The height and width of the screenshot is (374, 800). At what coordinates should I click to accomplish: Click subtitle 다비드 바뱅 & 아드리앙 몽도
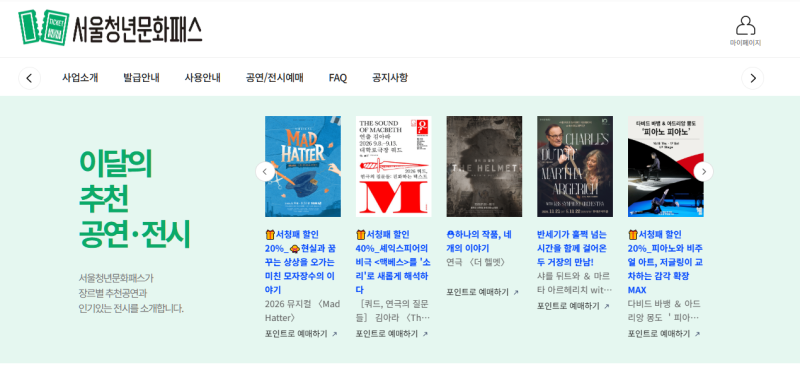pos(664,311)
